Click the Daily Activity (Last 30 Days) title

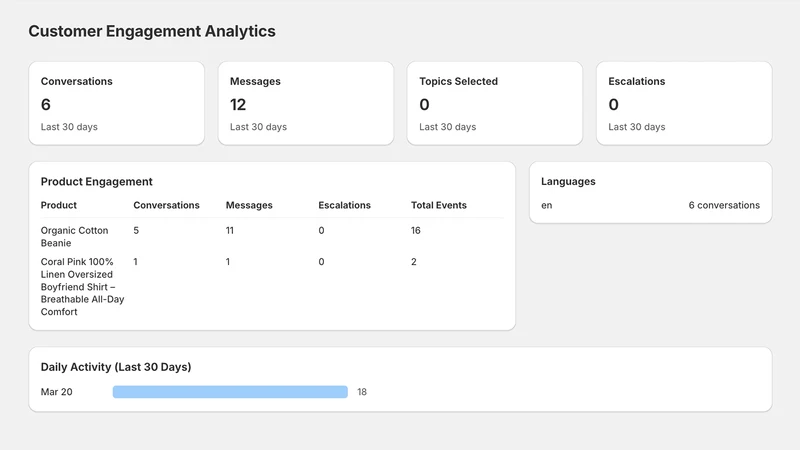pos(116,367)
